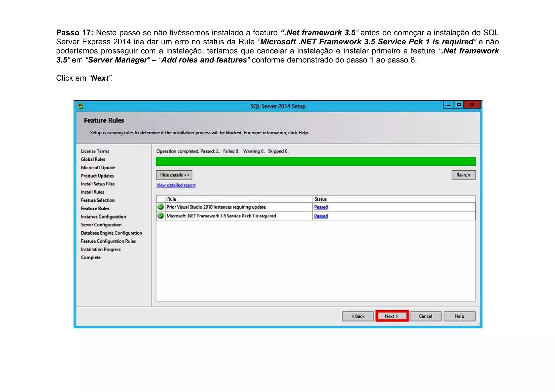Select Feature Selection step in sidebar
This screenshot has width=555, height=392.
pyautogui.click(x=98, y=200)
